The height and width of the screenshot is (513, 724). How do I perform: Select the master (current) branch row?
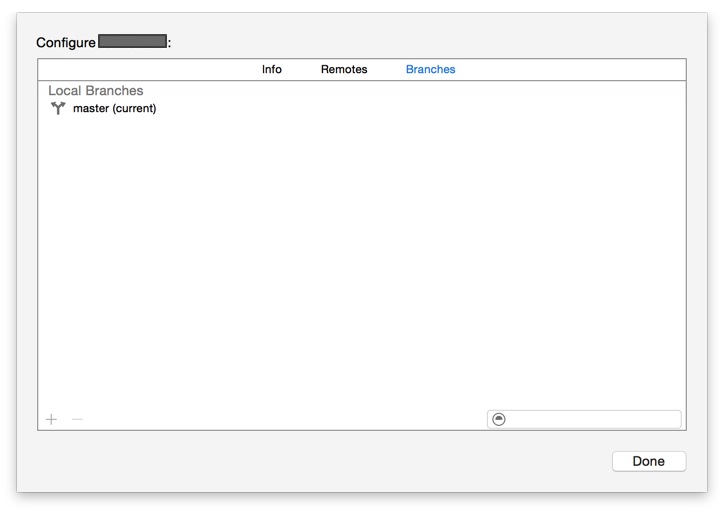(x=114, y=108)
